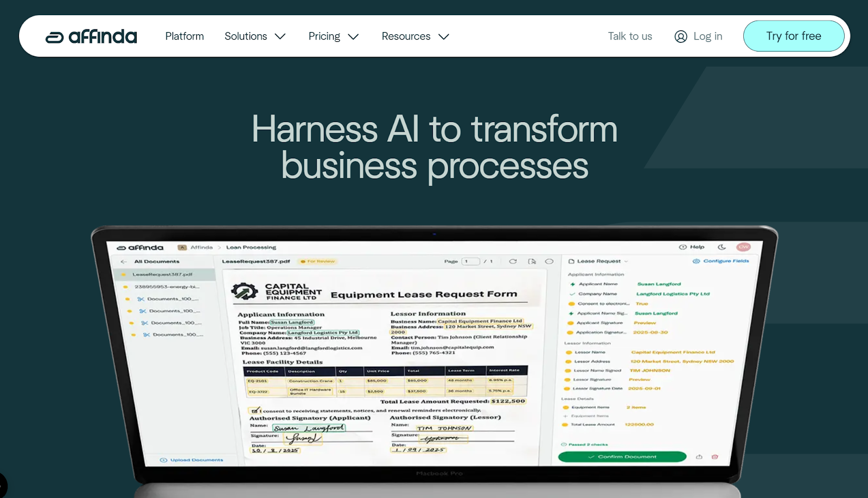Click the Capital Equipment Finance gear logo
Image resolution: width=868 pixels, height=498 pixels.
[x=245, y=291]
